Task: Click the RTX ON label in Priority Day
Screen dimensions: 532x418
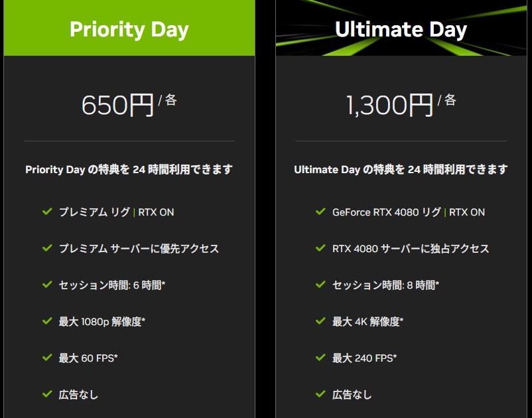Action: 156,212
